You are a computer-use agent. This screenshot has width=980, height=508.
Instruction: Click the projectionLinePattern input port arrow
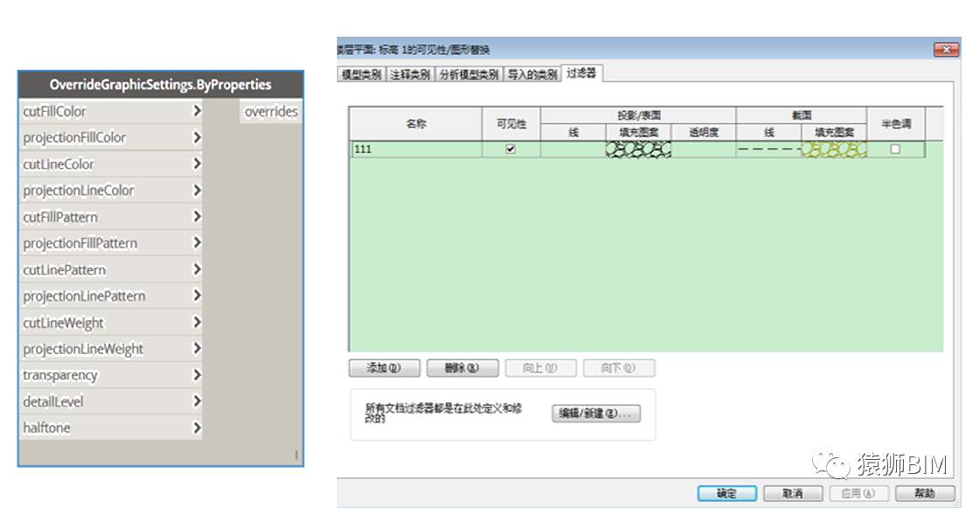coord(197,296)
